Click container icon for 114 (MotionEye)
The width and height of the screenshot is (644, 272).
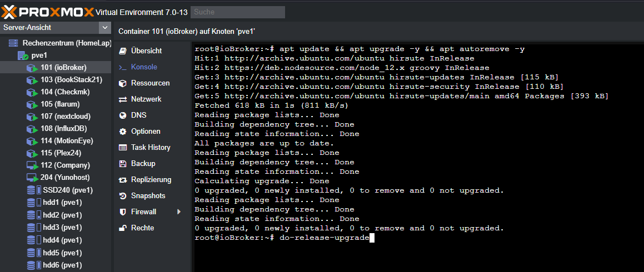pos(32,141)
